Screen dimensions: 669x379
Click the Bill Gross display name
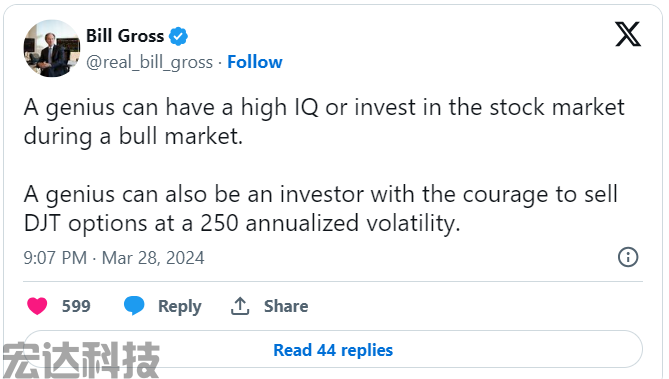[x=125, y=36]
